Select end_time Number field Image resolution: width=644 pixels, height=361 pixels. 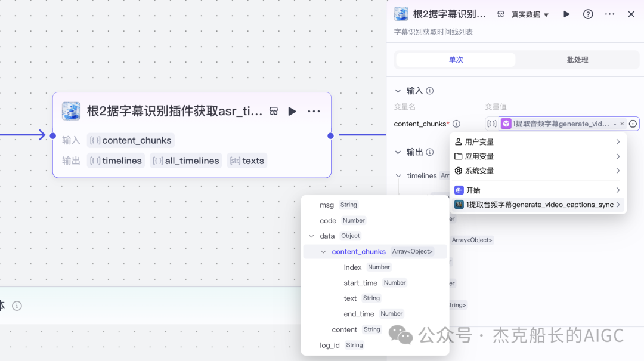pyautogui.click(x=375, y=314)
